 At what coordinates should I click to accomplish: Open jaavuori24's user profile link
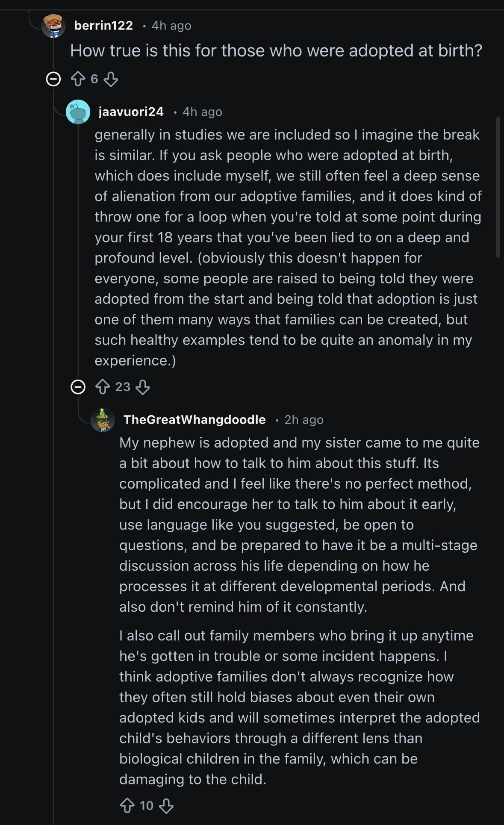coord(131,112)
